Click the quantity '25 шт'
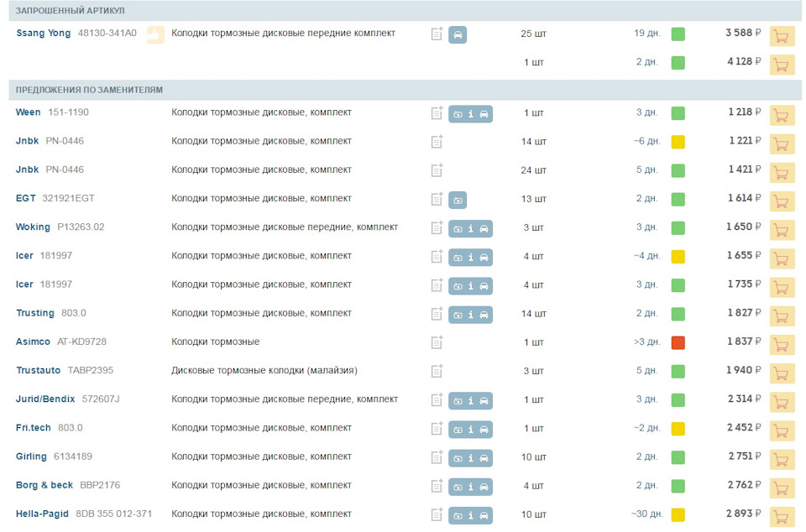806x532 pixels. pyautogui.click(x=534, y=34)
